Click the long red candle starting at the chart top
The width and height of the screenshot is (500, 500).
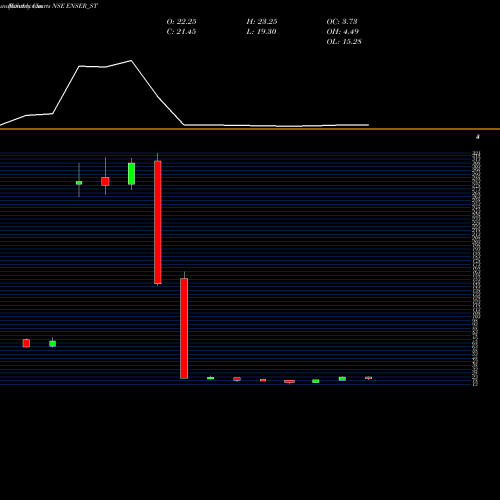pyautogui.click(x=158, y=222)
